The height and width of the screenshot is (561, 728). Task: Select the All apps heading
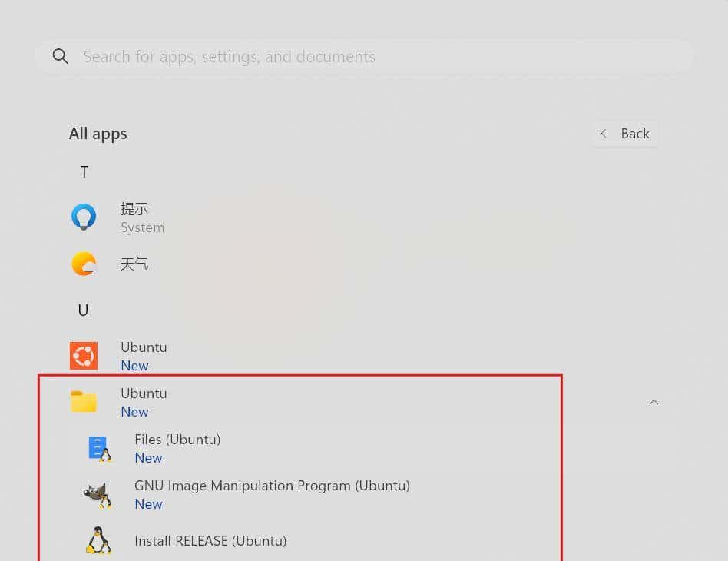click(98, 133)
